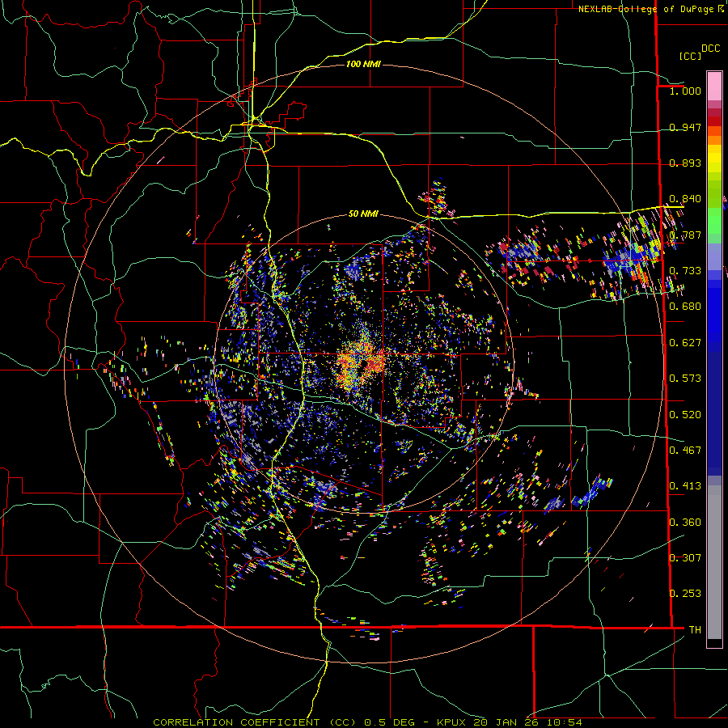Click the TH threshold label
The width and height of the screenshot is (728, 728).
[x=695, y=629]
